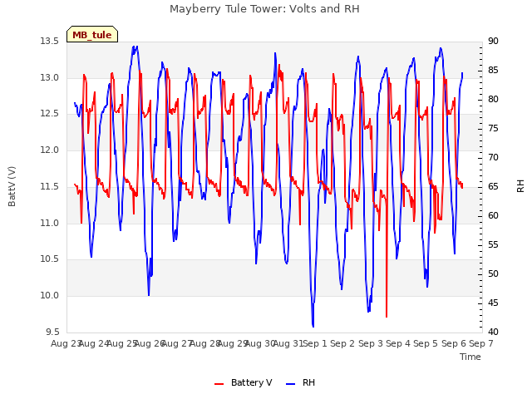
Task: Click the 10.0 left axis tick
Action: (49, 295)
